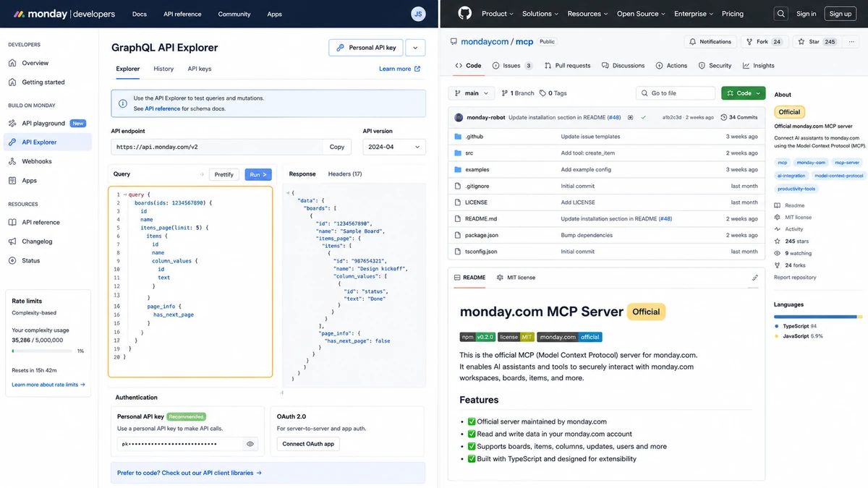Click the complexity usage progress bar
Image resolution: width=868 pixels, height=488 pixels.
(x=43, y=351)
